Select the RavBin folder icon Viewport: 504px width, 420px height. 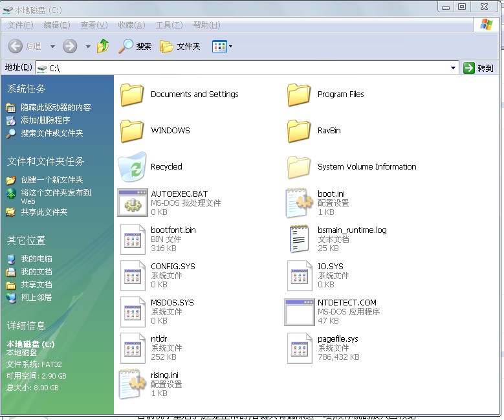tap(299, 131)
